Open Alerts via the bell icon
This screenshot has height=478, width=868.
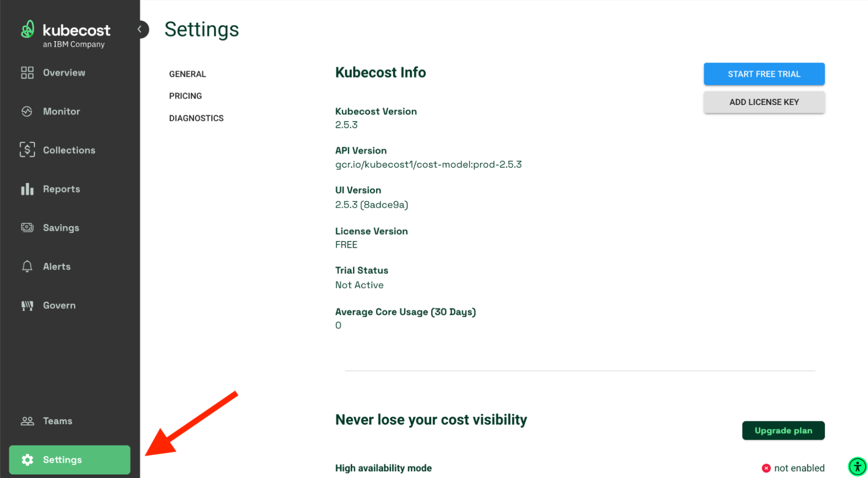[27, 267]
